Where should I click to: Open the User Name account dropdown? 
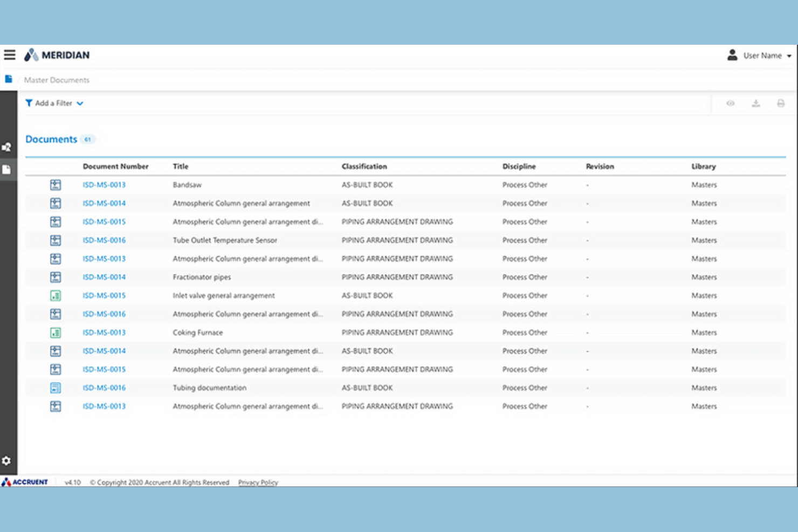click(x=762, y=55)
